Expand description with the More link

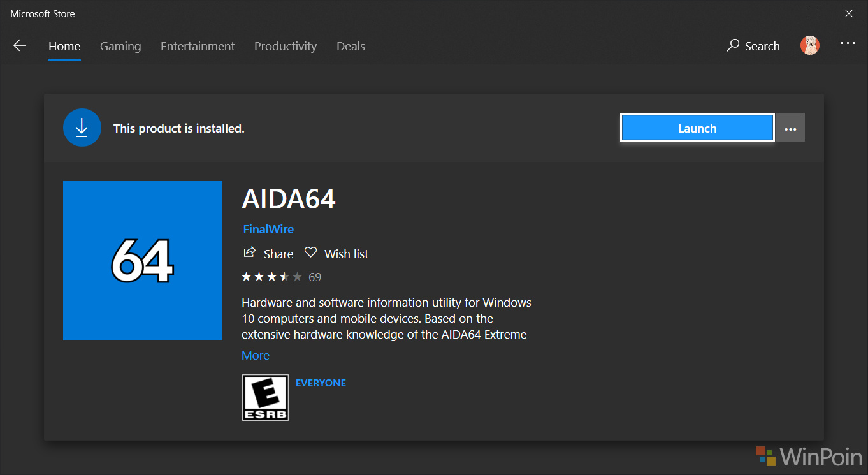coord(256,355)
